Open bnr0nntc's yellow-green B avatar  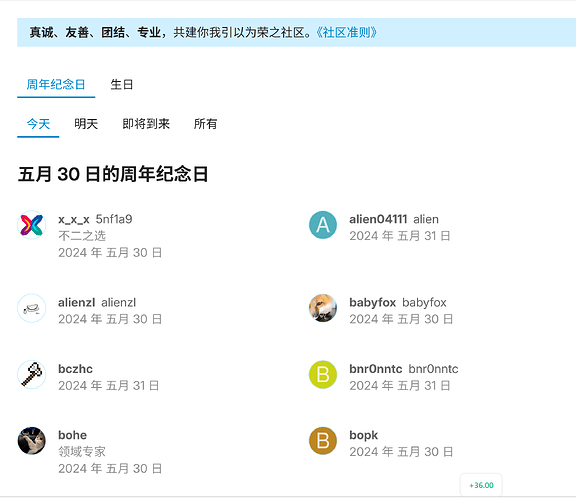(323, 374)
